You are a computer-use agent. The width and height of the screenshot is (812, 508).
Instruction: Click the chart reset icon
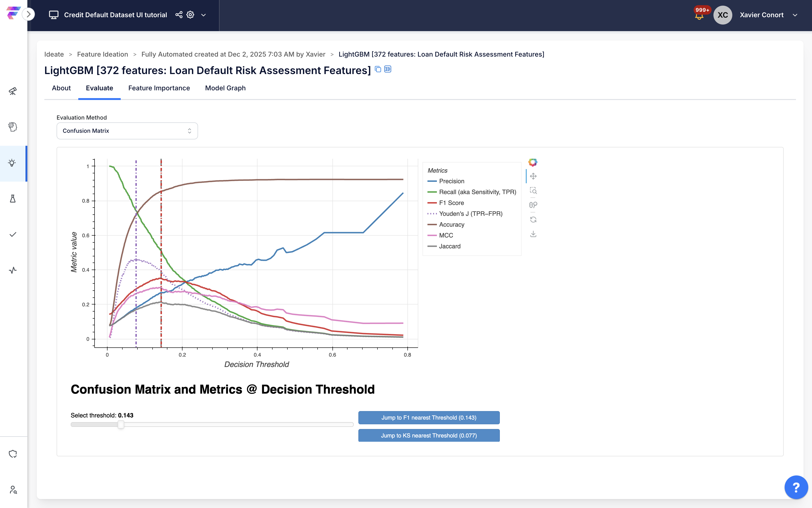pyautogui.click(x=533, y=219)
